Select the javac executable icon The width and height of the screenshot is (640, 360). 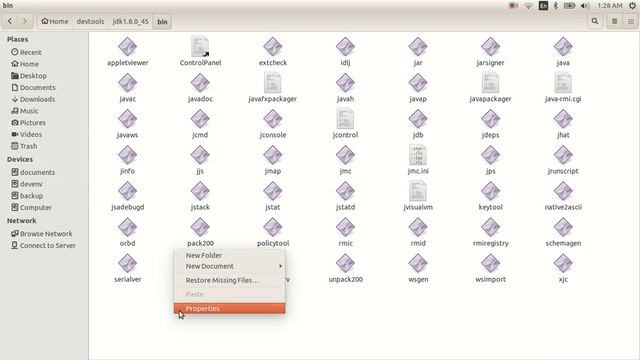[127, 83]
